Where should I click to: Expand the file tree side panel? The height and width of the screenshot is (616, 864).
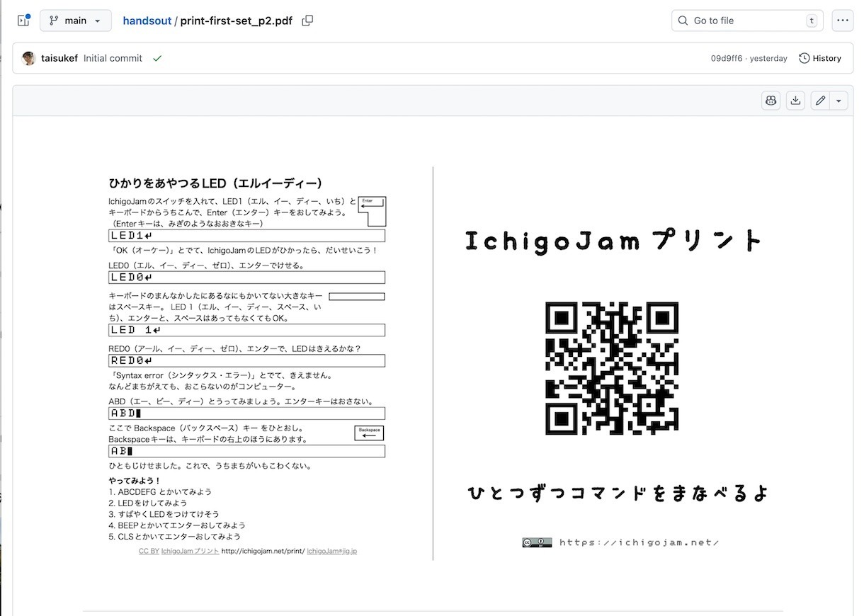pyautogui.click(x=23, y=21)
